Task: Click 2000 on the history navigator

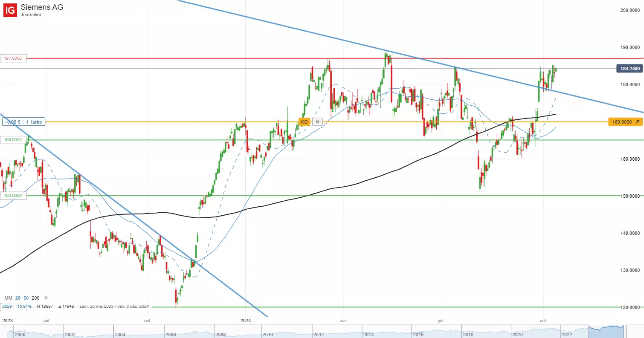Action: pyautogui.click(x=20, y=335)
